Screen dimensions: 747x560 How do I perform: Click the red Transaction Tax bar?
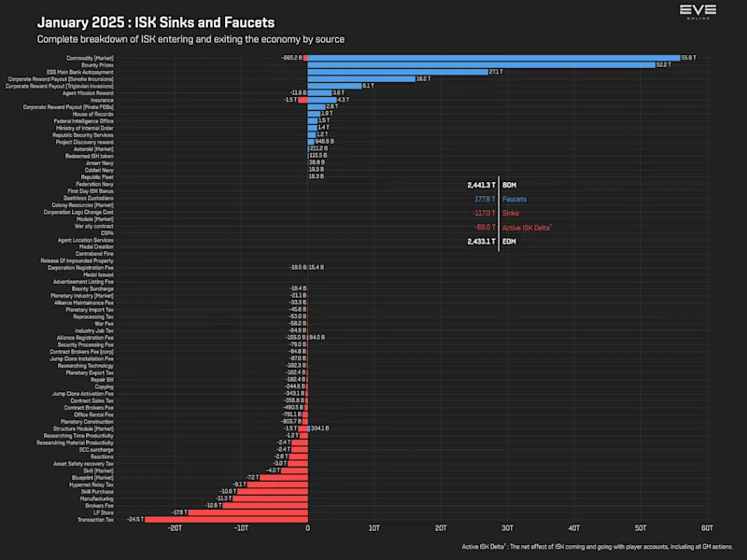[x=226, y=520]
